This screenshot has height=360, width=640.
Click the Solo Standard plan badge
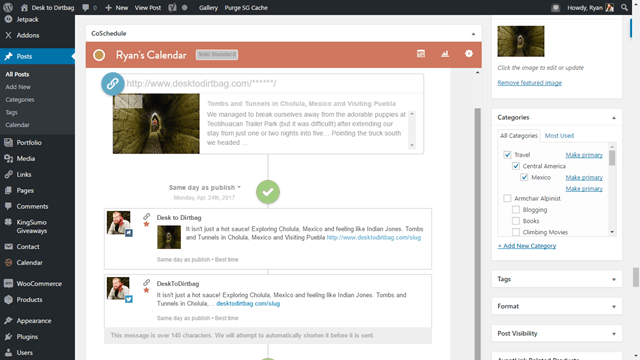coord(217,54)
